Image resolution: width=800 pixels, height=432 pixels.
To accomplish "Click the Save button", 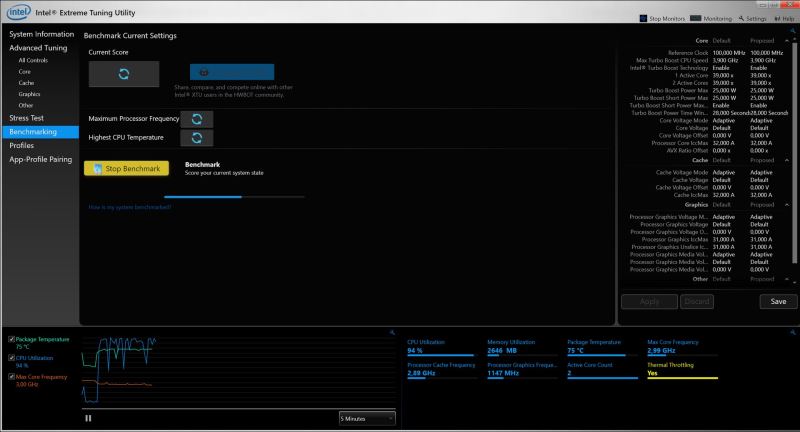I will tap(778, 301).
